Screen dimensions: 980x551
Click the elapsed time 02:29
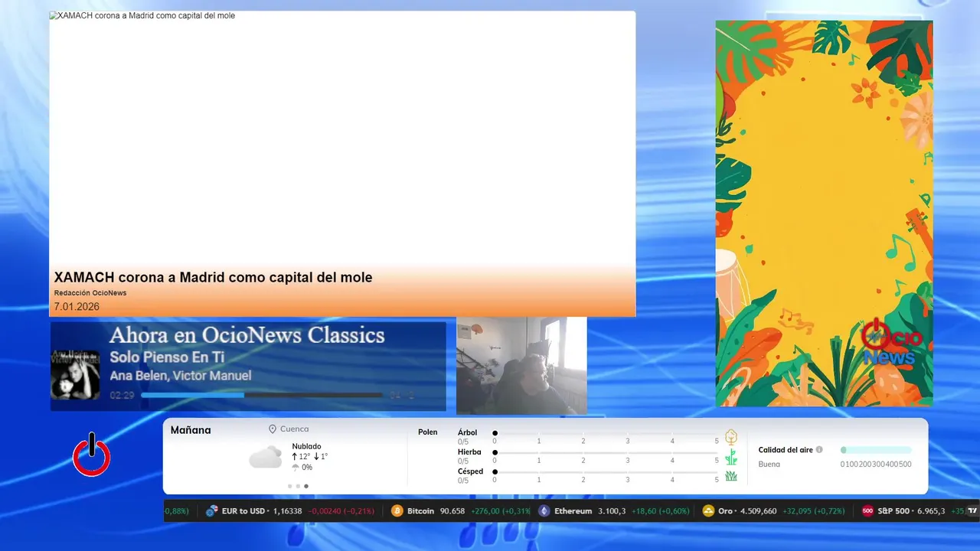click(x=122, y=396)
